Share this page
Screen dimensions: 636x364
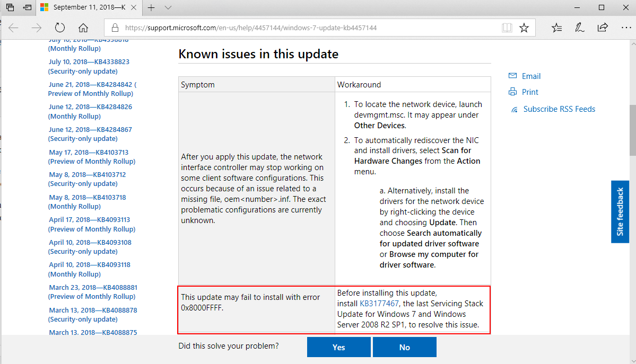click(603, 28)
